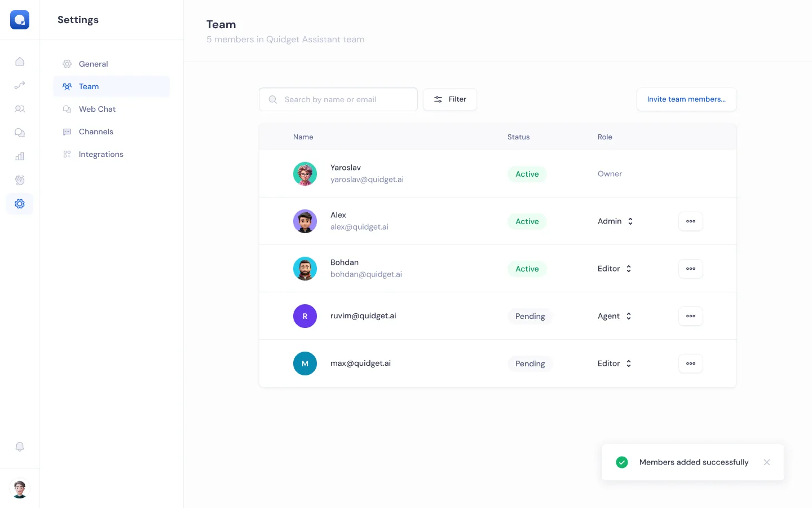Open the user profile avatar at bottom left
The image size is (812, 508).
[x=20, y=489]
